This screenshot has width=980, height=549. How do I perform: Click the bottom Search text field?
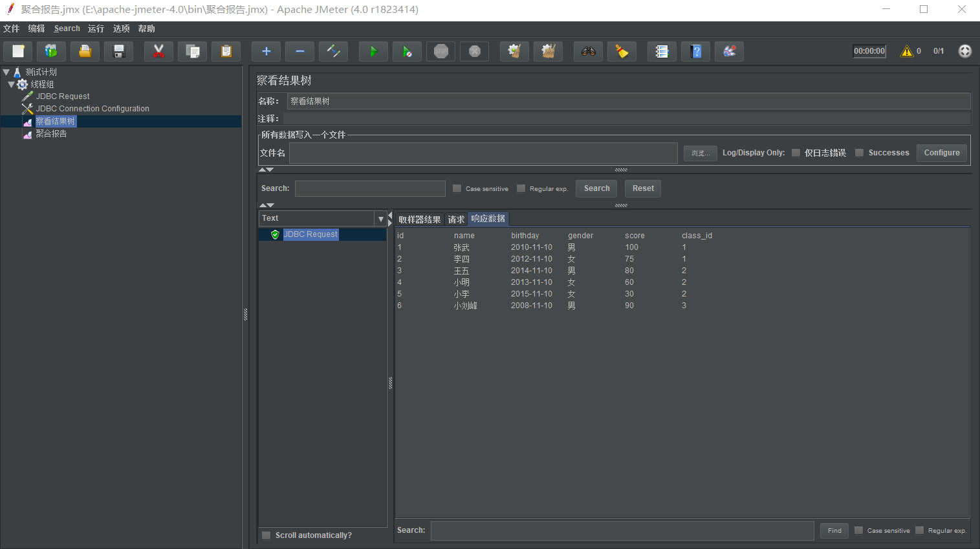(x=622, y=530)
